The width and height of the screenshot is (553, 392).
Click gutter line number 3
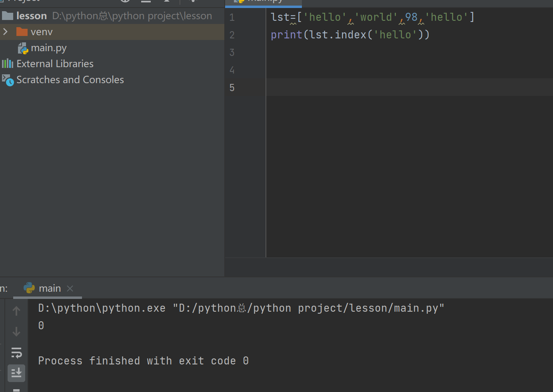[232, 53]
